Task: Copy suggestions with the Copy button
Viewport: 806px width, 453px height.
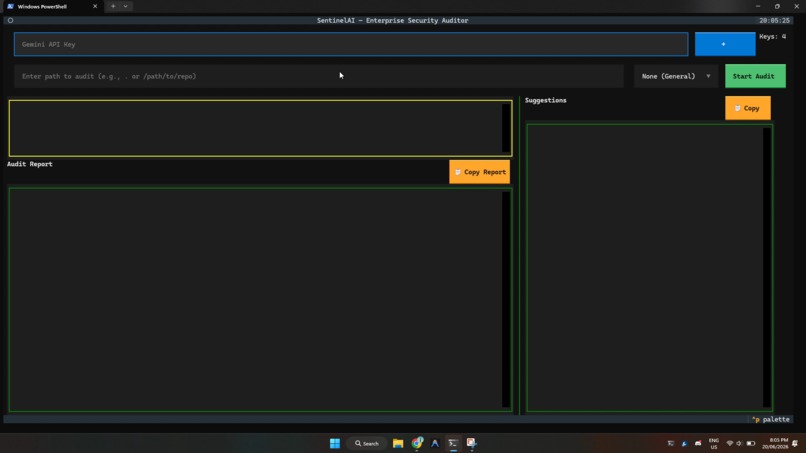Action: [747, 108]
